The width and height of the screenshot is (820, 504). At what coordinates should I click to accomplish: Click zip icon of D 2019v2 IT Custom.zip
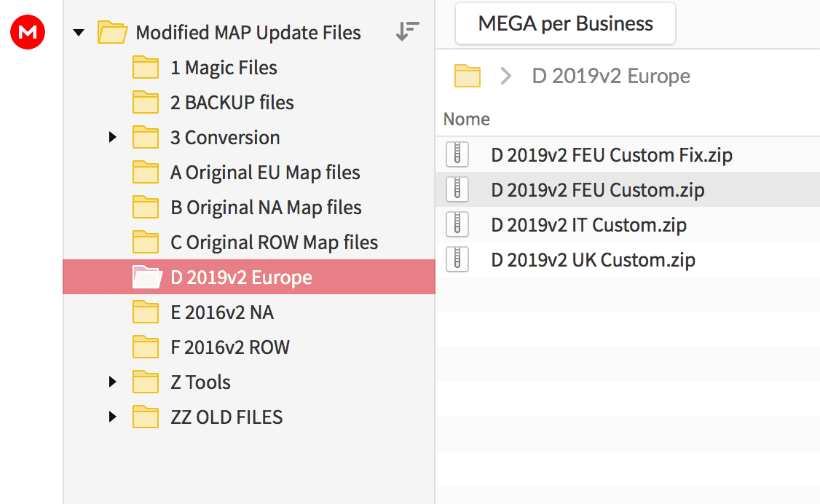[x=457, y=224]
